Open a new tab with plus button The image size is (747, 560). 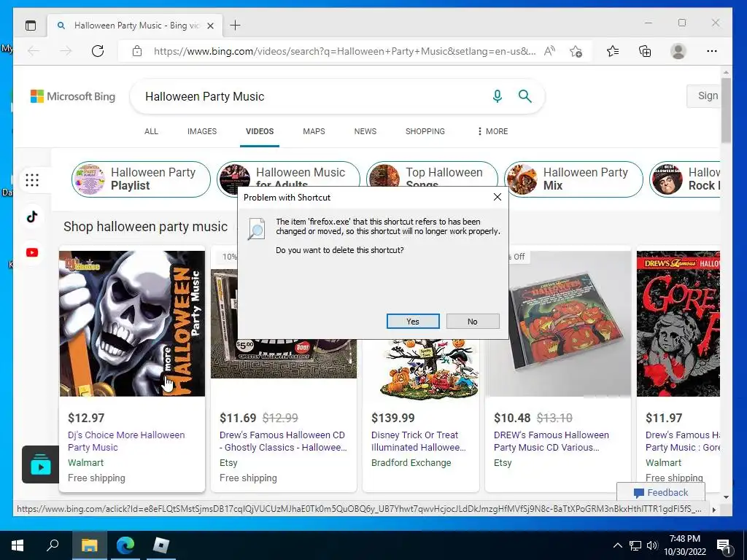click(x=236, y=26)
